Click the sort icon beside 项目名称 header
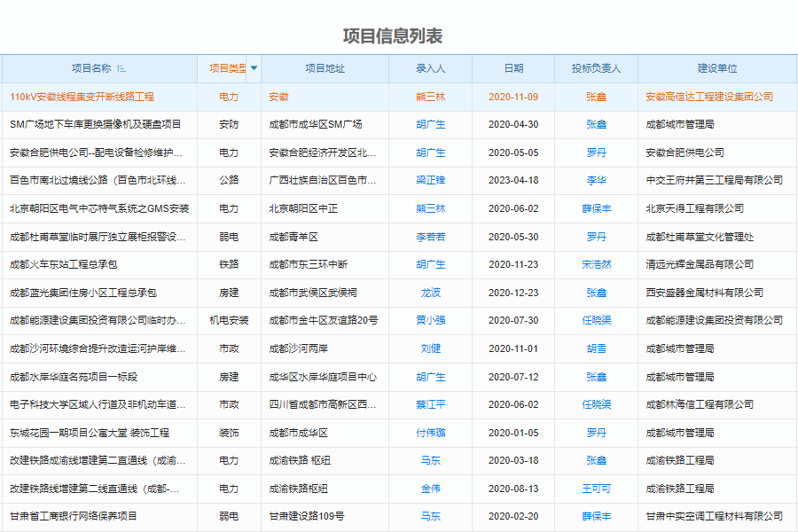Viewport: 798px width, 532px height. click(121, 69)
